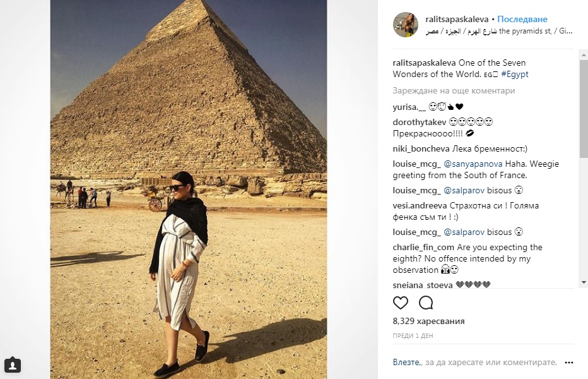
Task: Load more comments via Зареждане на още коментари
Action: click(x=454, y=90)
